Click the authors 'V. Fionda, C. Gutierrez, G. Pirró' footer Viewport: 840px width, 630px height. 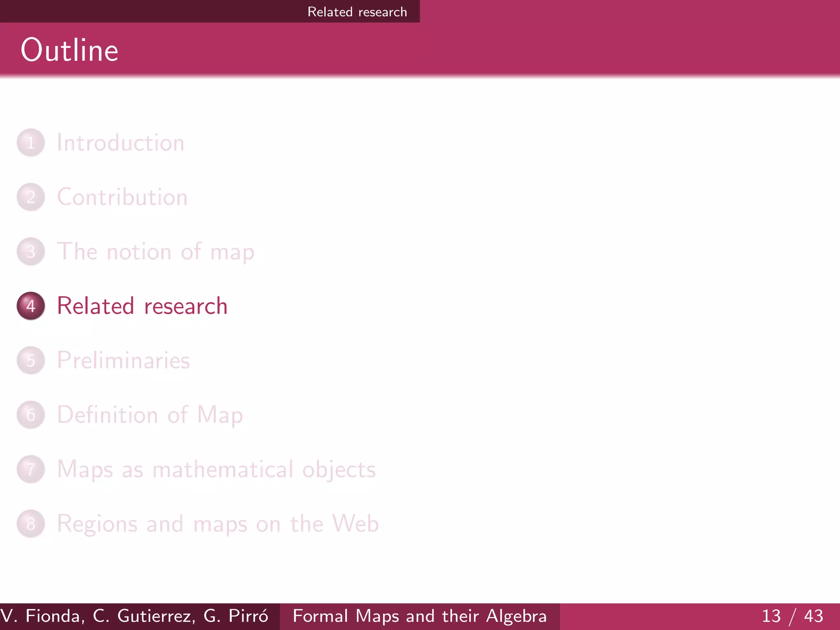click(x=135, y=616)
